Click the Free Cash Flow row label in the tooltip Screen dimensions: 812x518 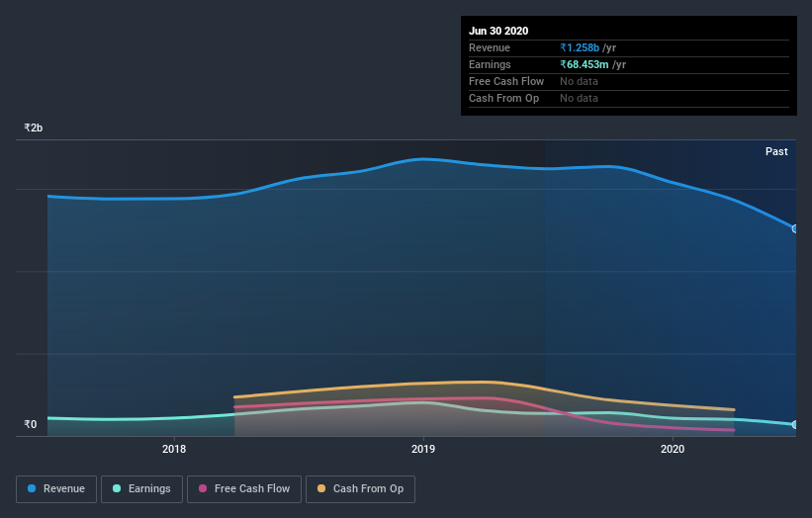pyautogui.click(x=506, y=81)
